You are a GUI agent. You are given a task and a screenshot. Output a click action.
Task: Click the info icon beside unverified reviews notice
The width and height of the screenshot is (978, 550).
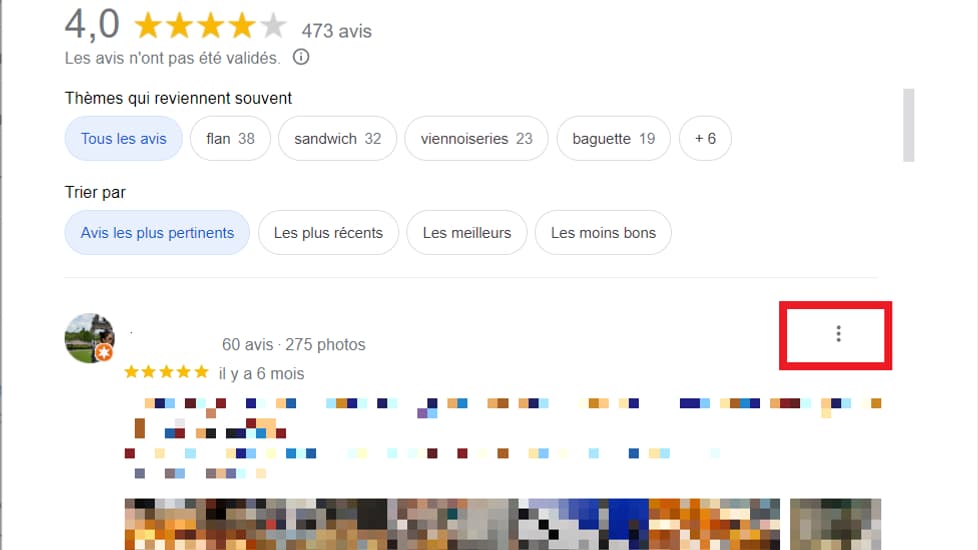click(x=301, y=57)
